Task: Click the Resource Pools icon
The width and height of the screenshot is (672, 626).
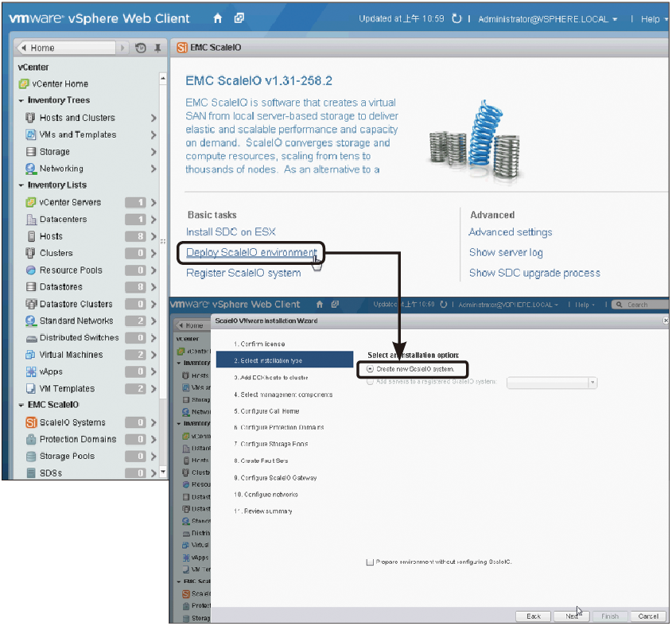Action: pos(30,270)
